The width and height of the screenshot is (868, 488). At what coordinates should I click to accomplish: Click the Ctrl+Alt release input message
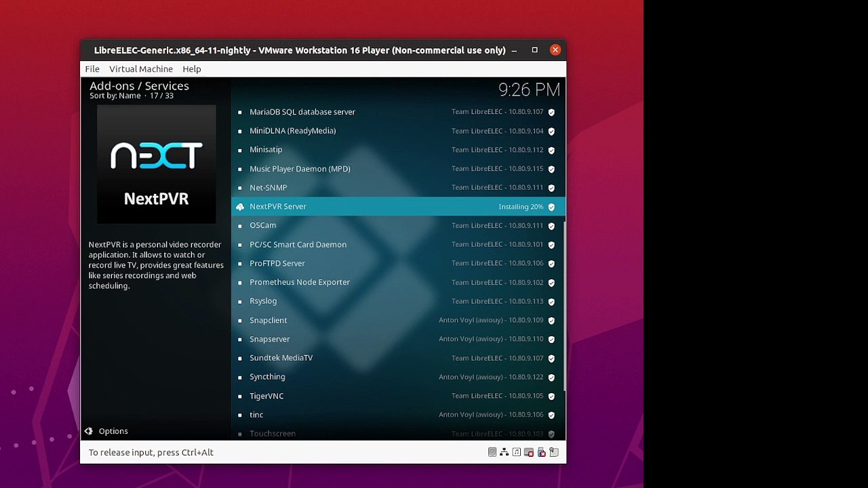(x=151, y=453)
